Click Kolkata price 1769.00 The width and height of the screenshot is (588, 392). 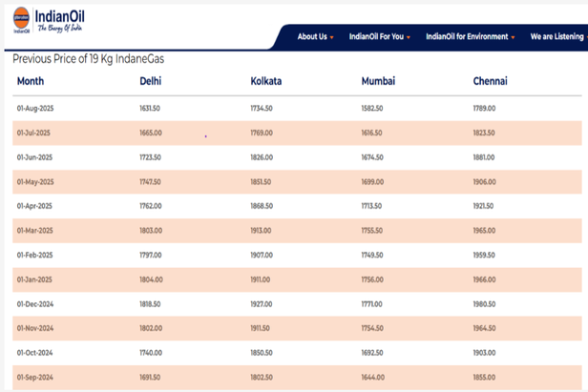(x=262, y=133)
